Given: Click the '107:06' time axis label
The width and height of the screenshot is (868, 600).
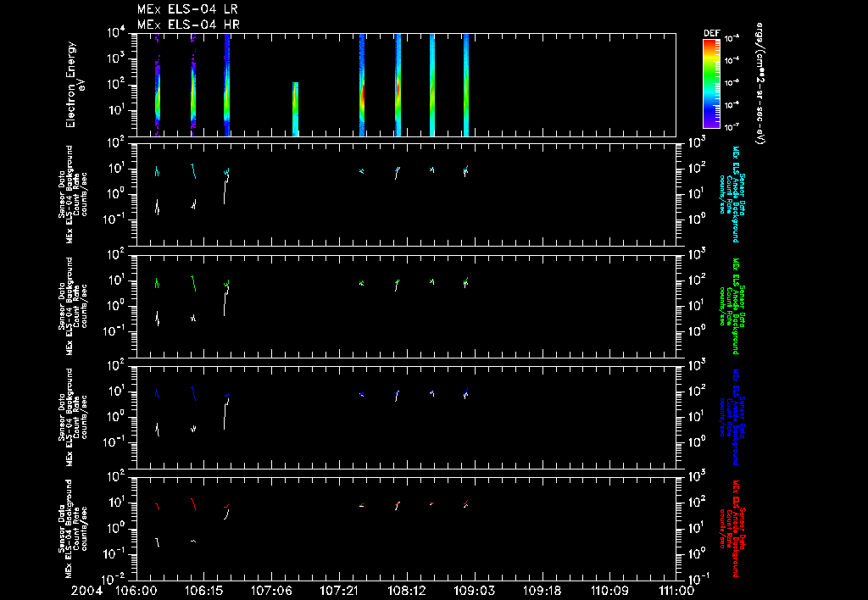Looking at the screenshot, I should point(271,591).
